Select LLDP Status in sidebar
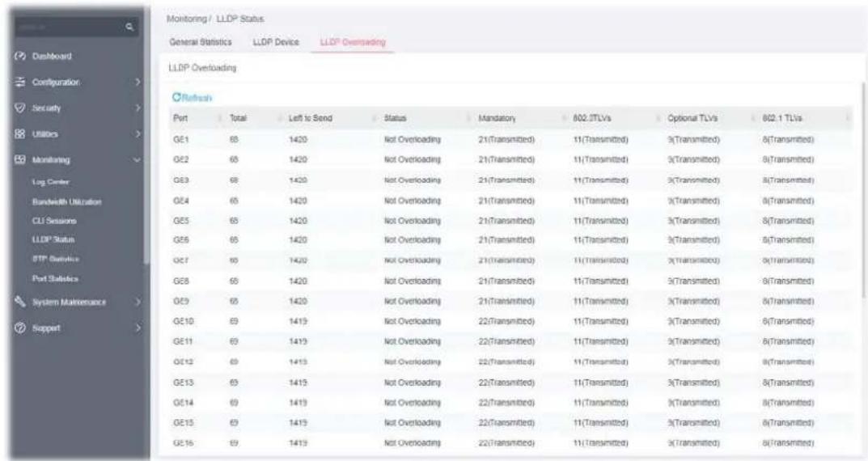The height and width of the screenshot is (461, 868). coord(53,239)
